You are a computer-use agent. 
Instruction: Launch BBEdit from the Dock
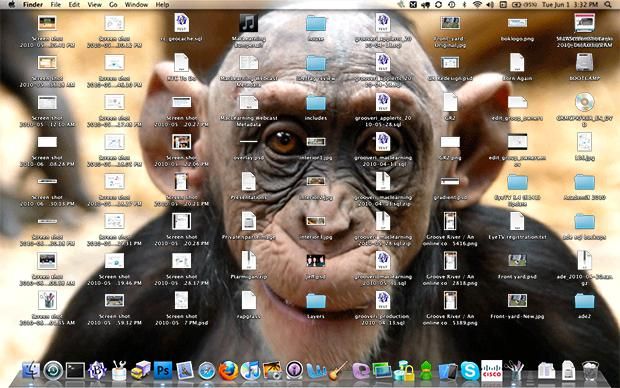97,371
